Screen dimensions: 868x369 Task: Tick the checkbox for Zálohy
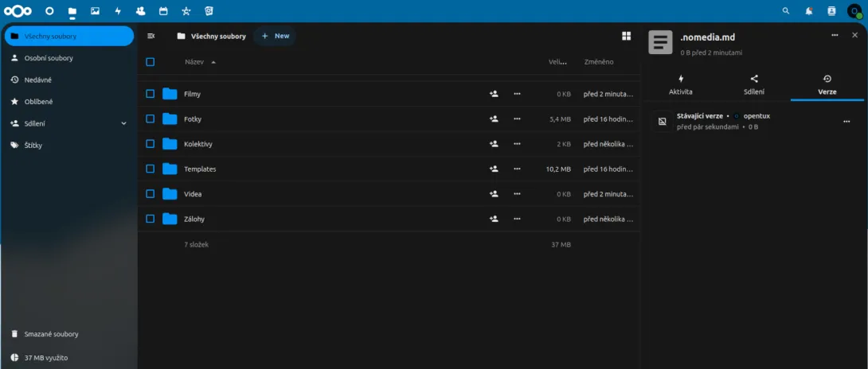(150, 219)
